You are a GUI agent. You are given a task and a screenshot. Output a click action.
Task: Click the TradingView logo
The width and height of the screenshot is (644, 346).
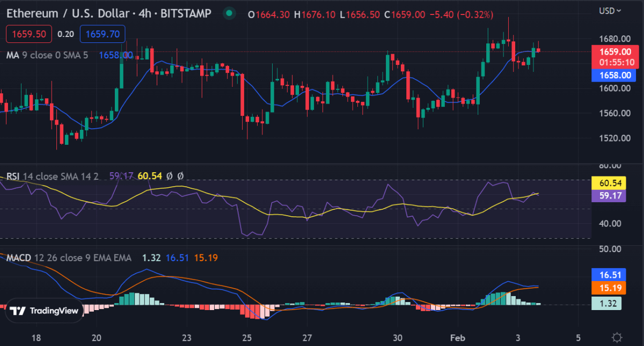pos(45,311)
